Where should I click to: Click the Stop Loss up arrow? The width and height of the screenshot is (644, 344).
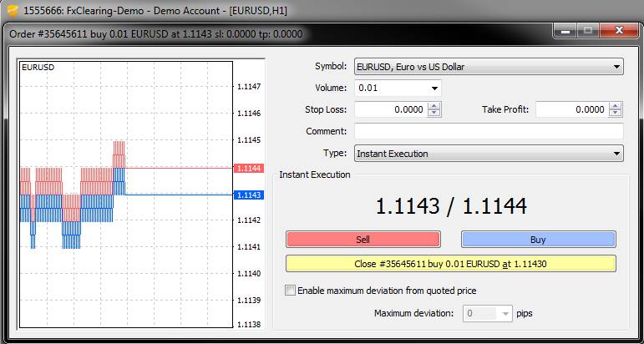click(434, 106)
